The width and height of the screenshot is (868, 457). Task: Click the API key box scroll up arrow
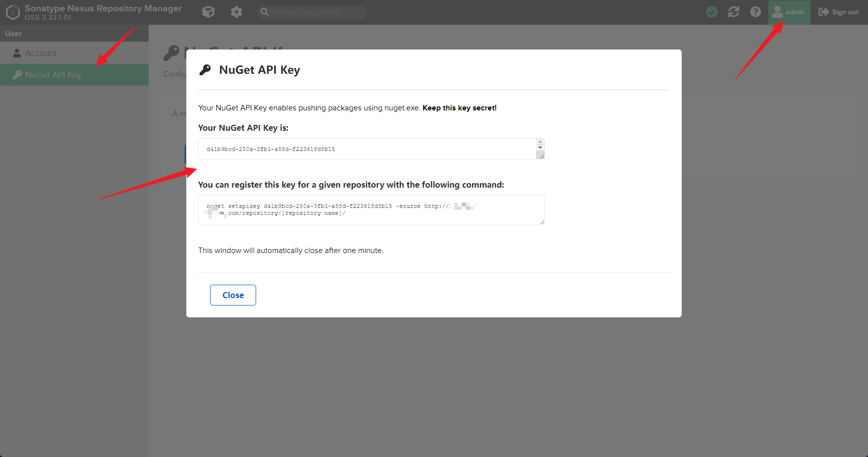[x=541, y=142]
